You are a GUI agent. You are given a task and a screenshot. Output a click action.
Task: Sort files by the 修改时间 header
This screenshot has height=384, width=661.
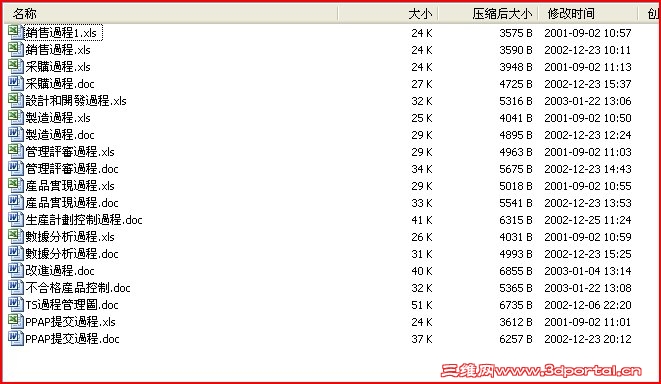(x=588, y=13)
